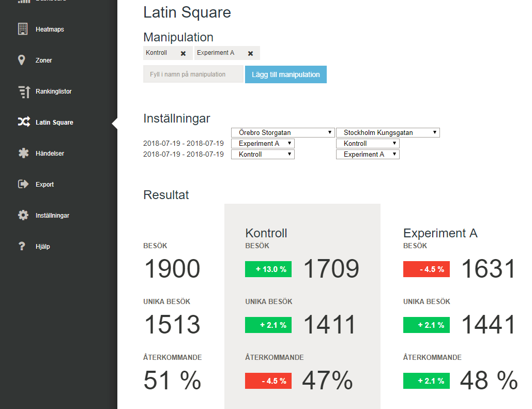This screenshot has height=409, width=532.
Task: Click the Experiment A returning value 48 %
Action: click(489, 381)
